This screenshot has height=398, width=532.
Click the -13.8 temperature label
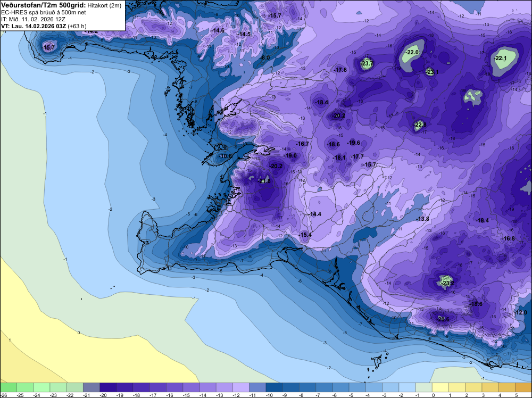tap(423, 219)
